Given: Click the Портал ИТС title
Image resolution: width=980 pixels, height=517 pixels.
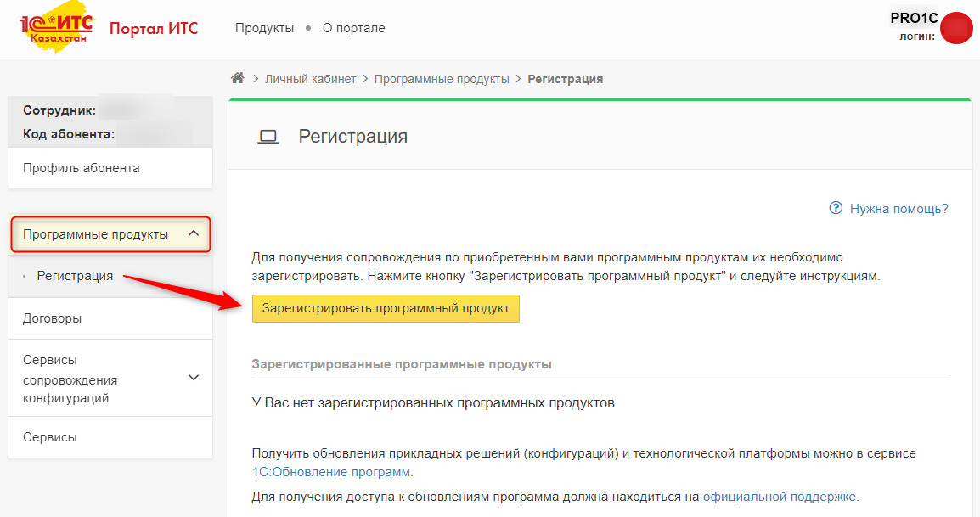Looking at the screenshot, I should pyautogui.click(x=154, y=28).
